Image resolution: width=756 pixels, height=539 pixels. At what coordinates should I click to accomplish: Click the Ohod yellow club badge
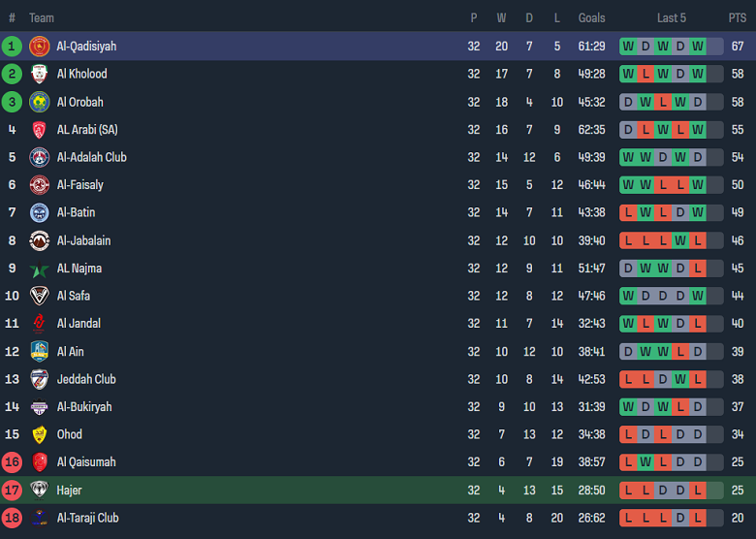[x=40, y=434]
